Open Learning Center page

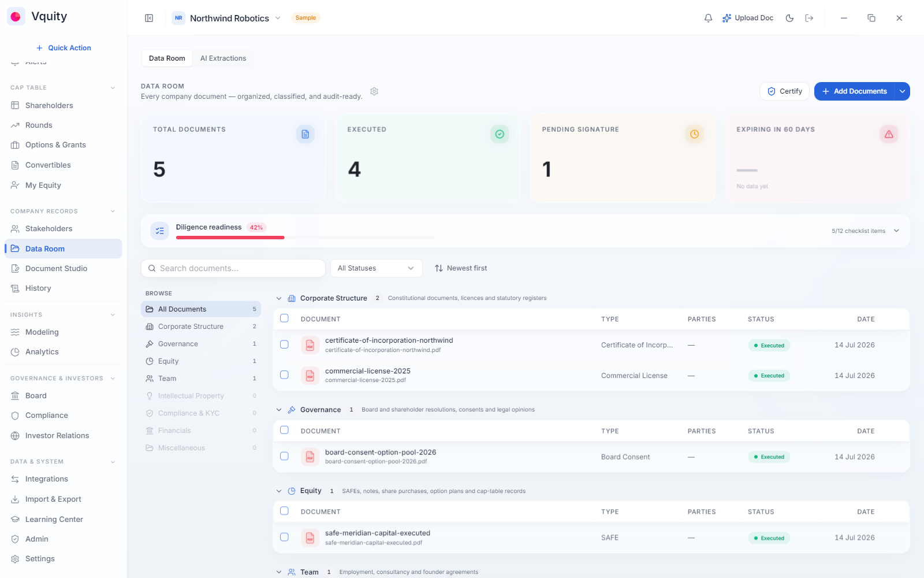[x=64, y=519]
